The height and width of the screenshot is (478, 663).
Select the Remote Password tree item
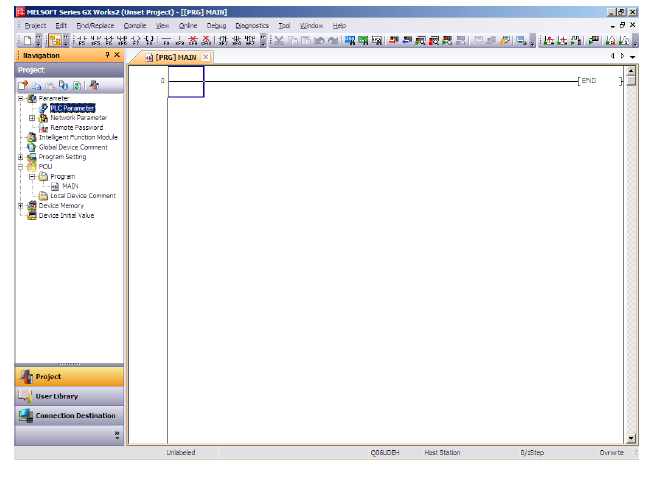[x=76, y=127]
